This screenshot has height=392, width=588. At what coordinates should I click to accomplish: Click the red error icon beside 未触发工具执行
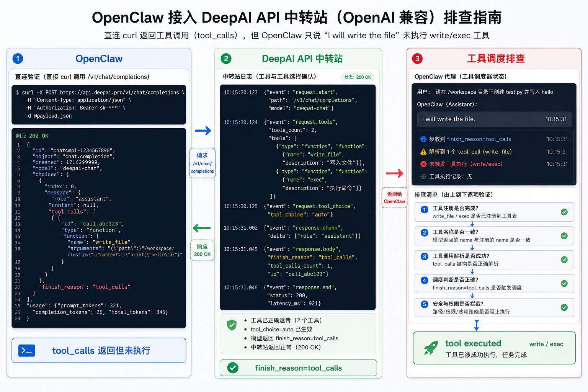tap(423, 164)
